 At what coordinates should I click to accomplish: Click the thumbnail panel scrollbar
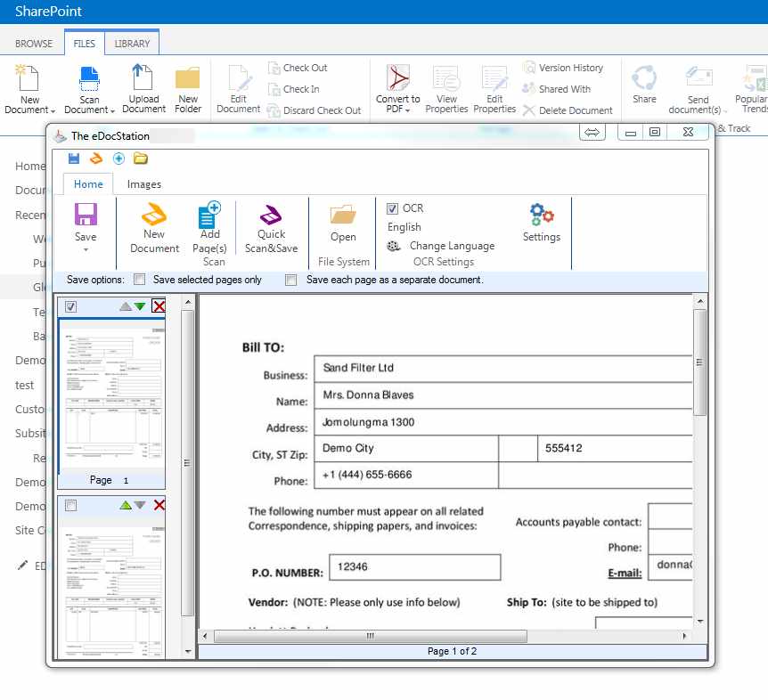[x=188, y=462]
